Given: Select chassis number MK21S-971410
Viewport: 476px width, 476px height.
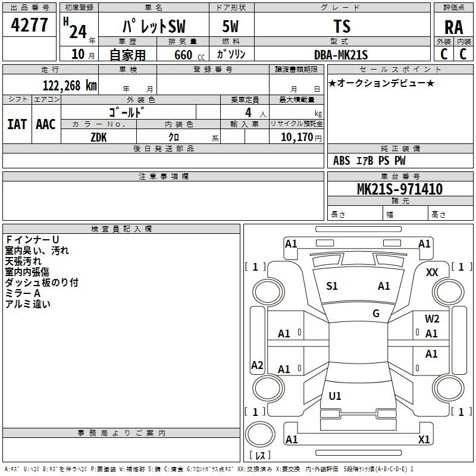Looking at the screenshot, I should 400,189.
